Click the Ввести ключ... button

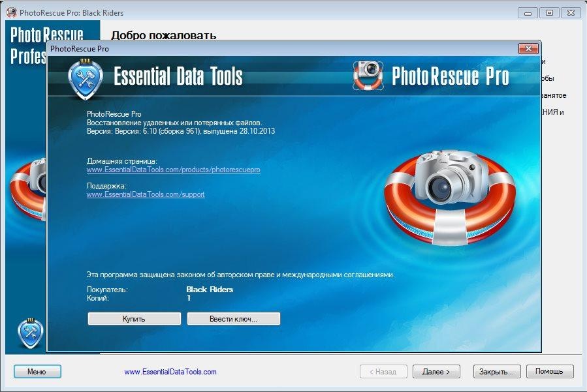(x=233, y=319)
